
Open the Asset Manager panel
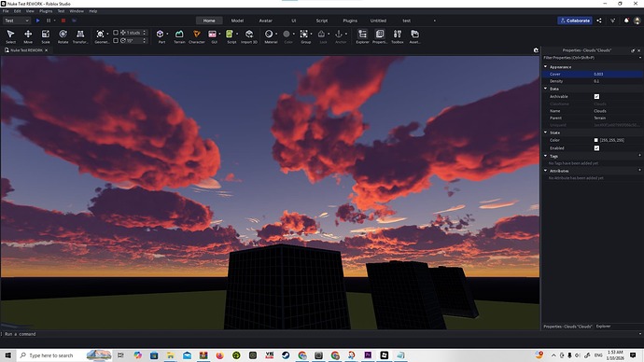414,36
